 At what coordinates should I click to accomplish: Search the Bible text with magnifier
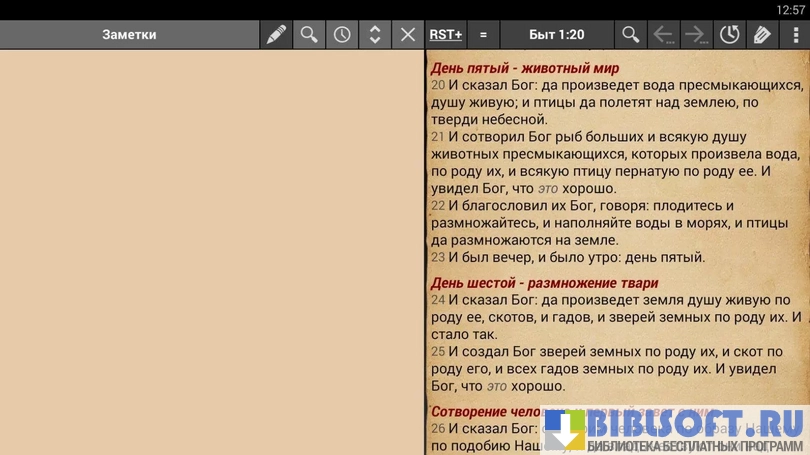pyautogui.click(x=630, y=34)
